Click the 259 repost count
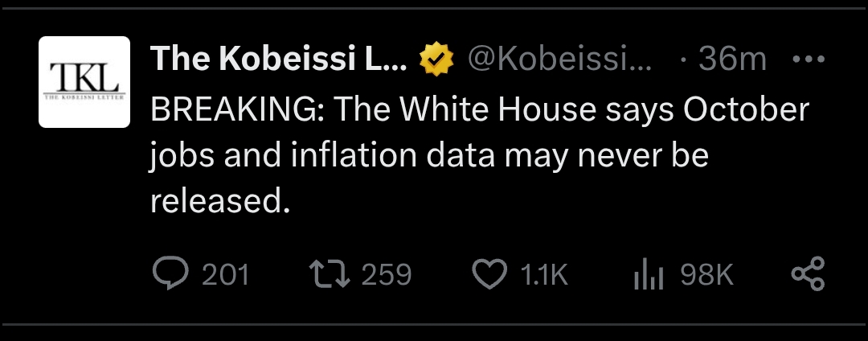868x341 pixels. tap(386, 275)
